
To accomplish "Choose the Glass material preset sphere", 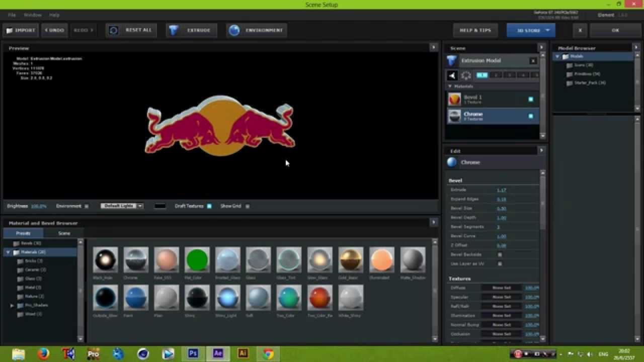I will [259, 259].
